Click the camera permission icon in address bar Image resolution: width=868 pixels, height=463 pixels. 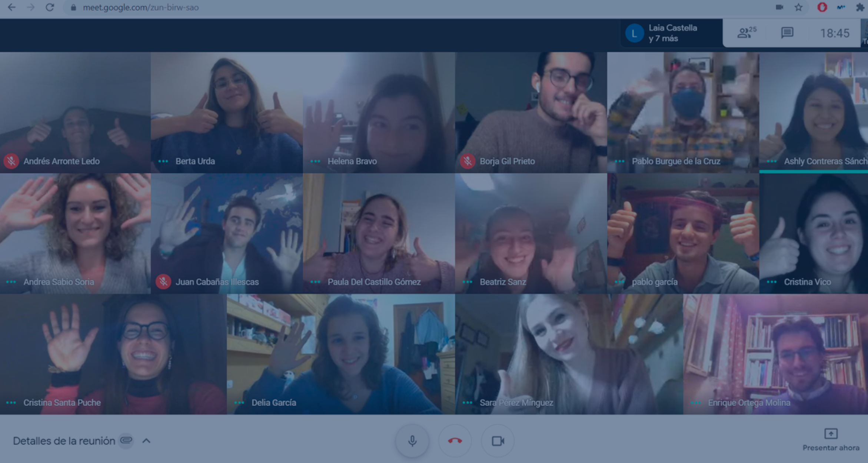[x=779, y=7]
